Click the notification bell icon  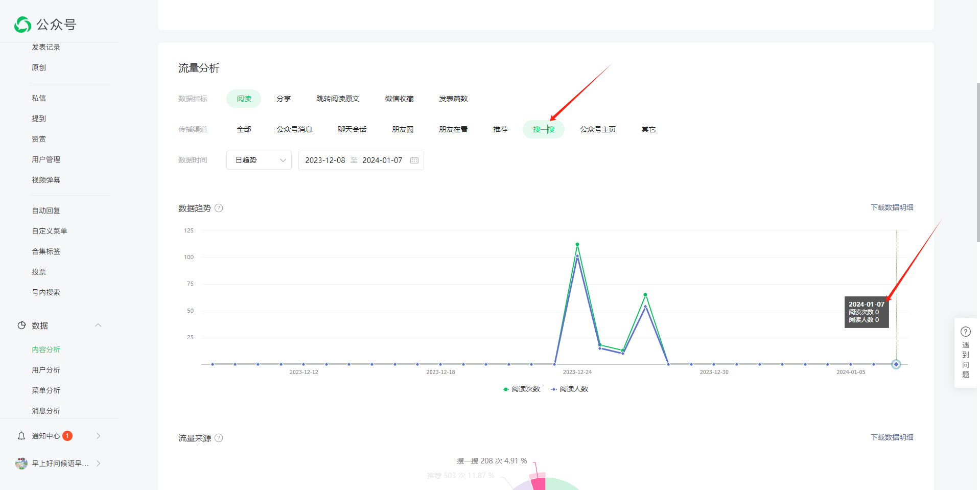click(21, 436)
